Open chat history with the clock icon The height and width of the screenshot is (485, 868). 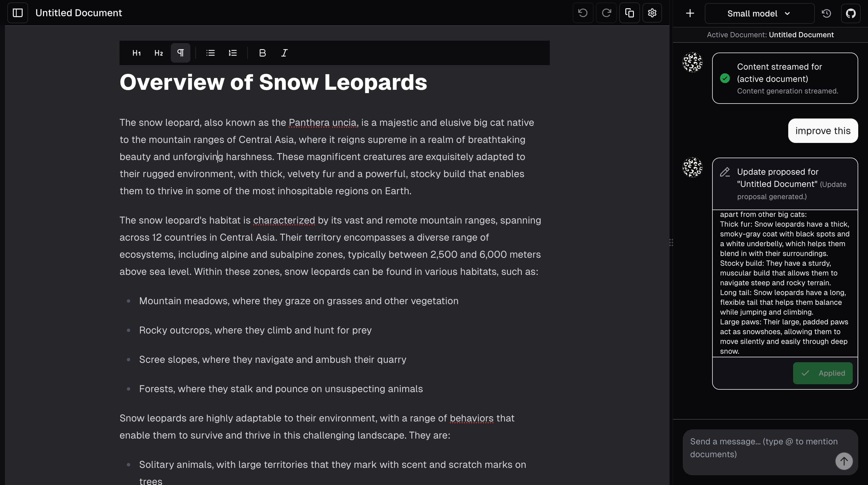click(x=826, y=13)
